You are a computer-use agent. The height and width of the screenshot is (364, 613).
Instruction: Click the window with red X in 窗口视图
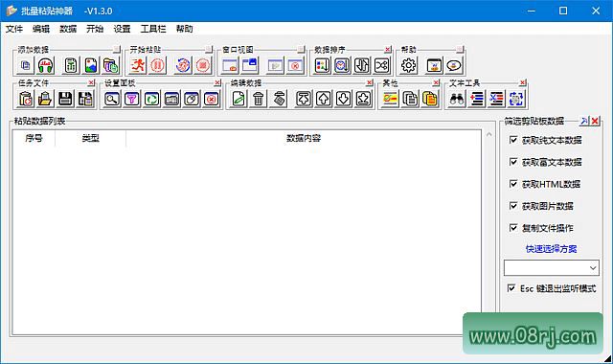[x=295, y=65]
